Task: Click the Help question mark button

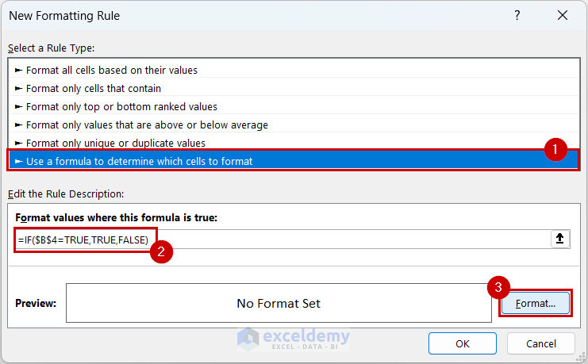Action: tap(517, 16)
